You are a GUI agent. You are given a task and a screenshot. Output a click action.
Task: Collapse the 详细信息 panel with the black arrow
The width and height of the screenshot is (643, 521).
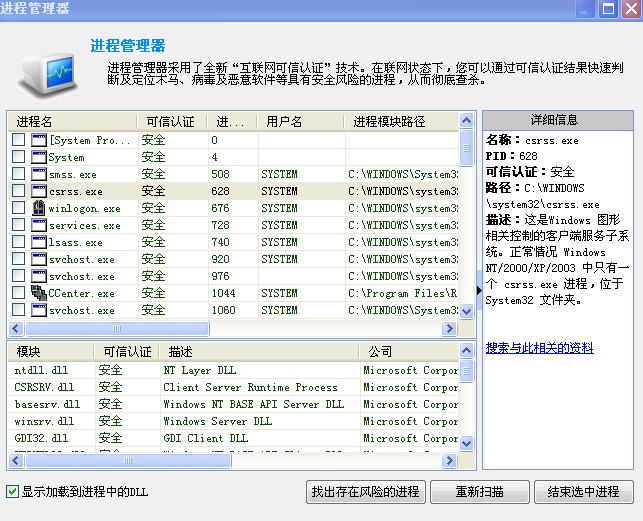pos(479,290)
